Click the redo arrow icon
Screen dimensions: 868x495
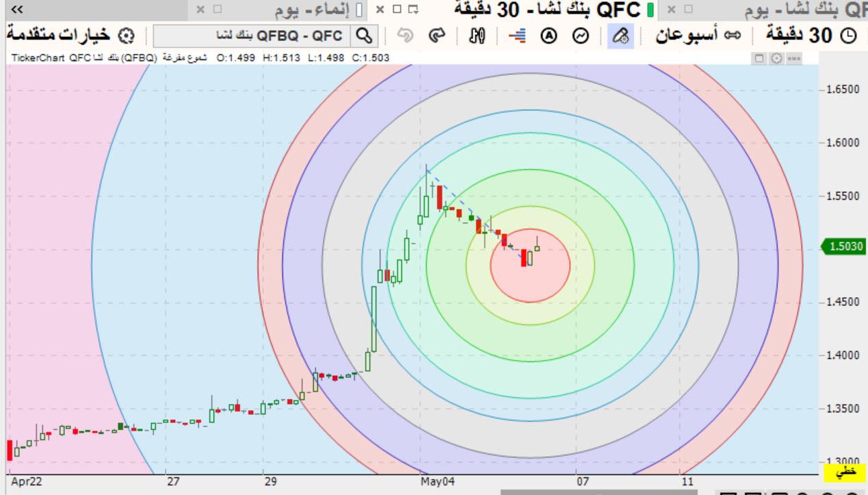(438, 36)
